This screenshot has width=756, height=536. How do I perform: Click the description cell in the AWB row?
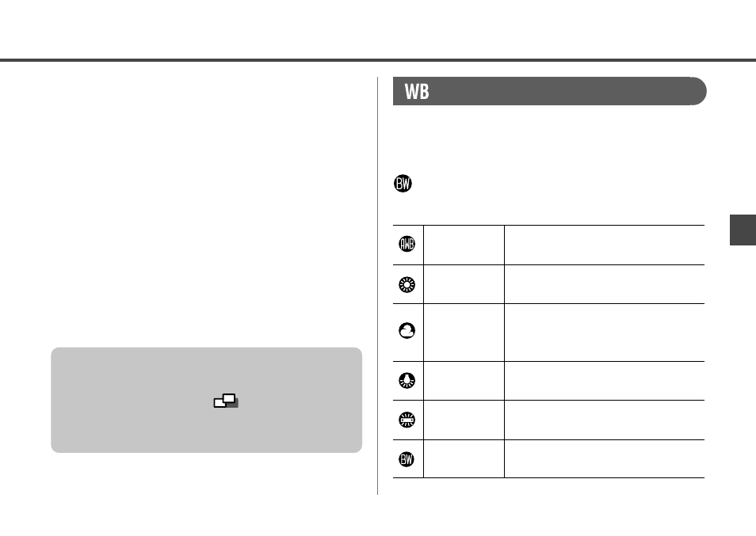[605, 245]
